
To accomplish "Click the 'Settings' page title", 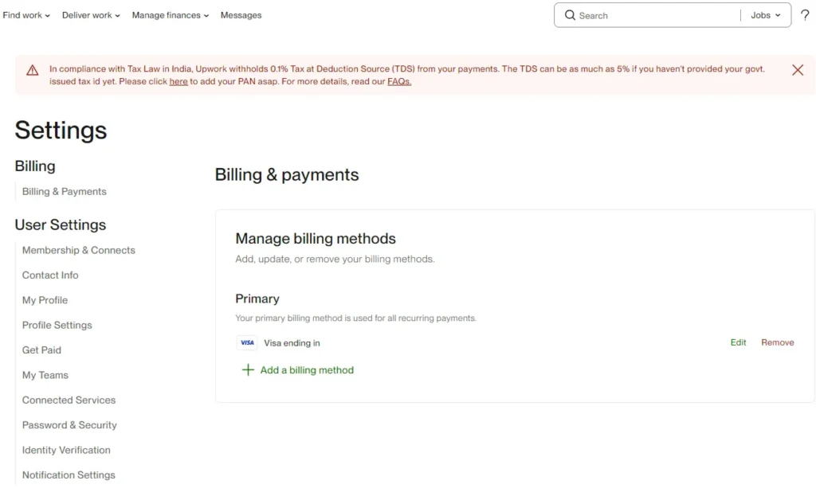I will 61,130.
